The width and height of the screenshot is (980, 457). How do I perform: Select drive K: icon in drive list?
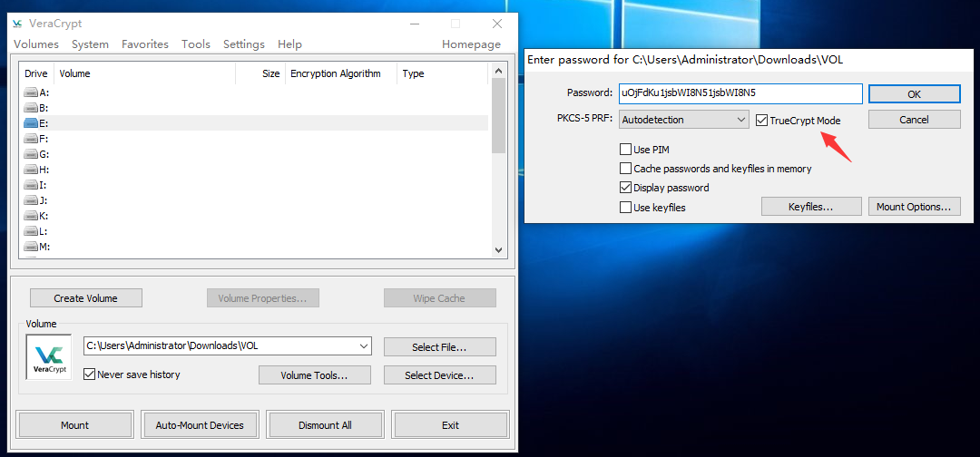31,216
